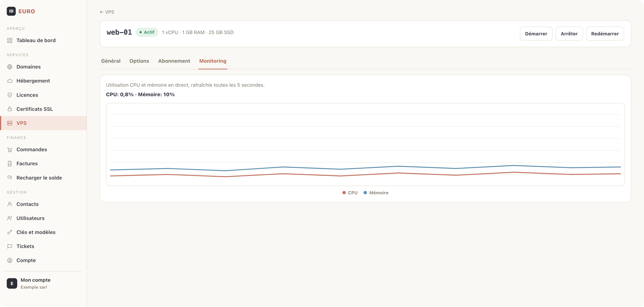Click the "CPU: 0,8% · Mémoire: 10%" reading
The image size is (644, 307).
(x=140, y=95)
